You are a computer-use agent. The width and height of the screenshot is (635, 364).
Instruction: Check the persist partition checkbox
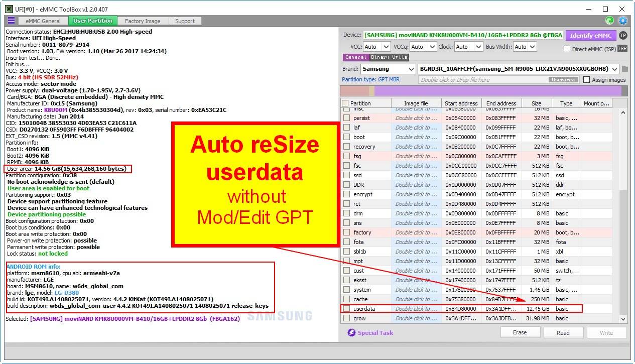point(346,118)
